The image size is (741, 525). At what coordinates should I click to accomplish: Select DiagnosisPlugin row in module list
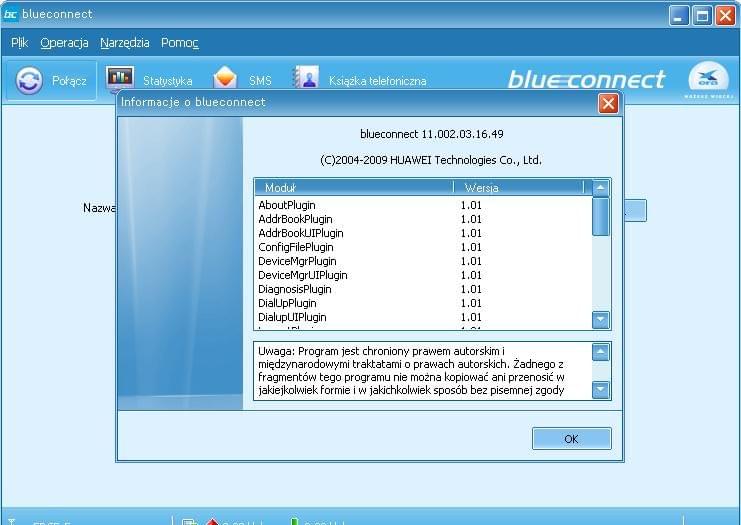pos(294,289)
